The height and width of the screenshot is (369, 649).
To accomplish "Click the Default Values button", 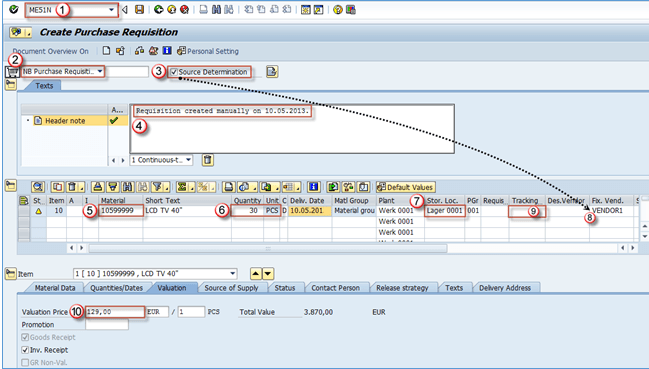I will (406, 187).
